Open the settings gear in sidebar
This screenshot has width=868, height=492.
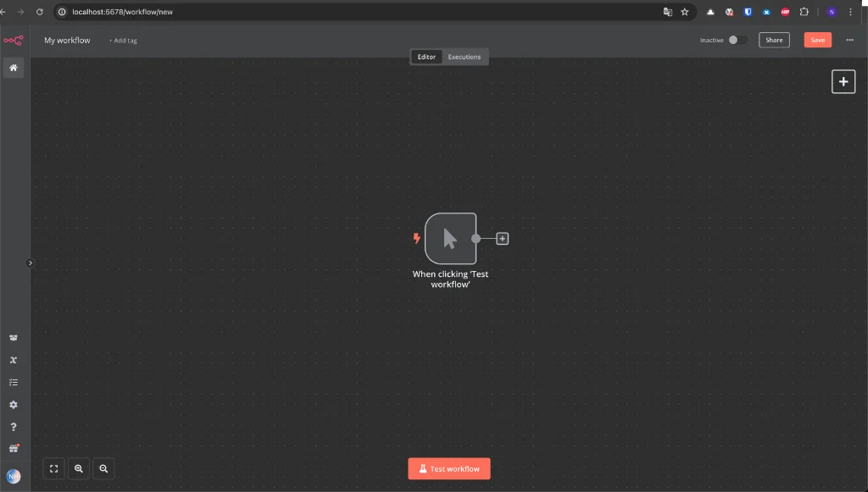coord(14,405)
